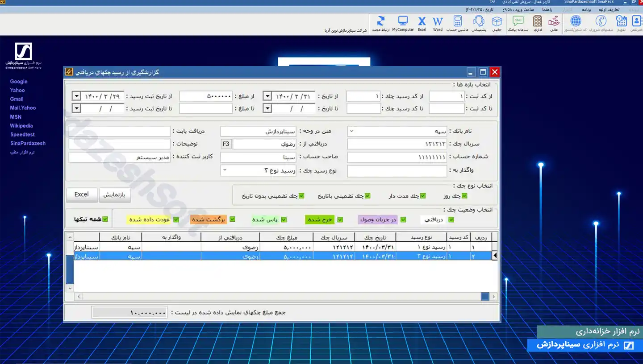Image resolution: width=643 pixels, height=364 pixels.
Task: Click the بازنمایش refresh button
Action: pos(115,195)
